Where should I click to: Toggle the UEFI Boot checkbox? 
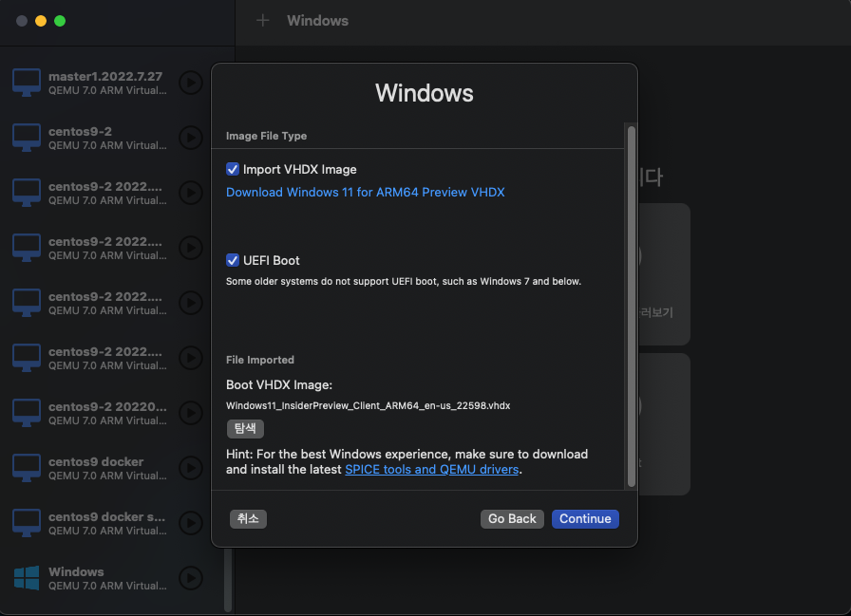233,260
